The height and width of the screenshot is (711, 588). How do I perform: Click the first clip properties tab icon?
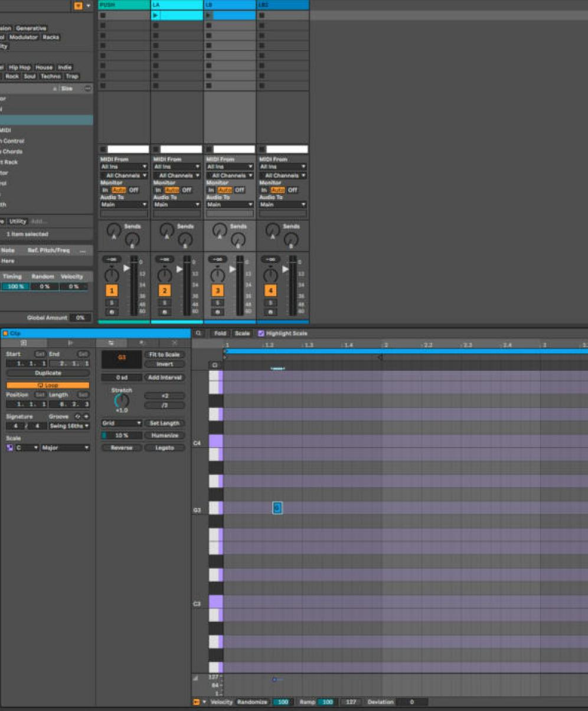tap(24, 343)
